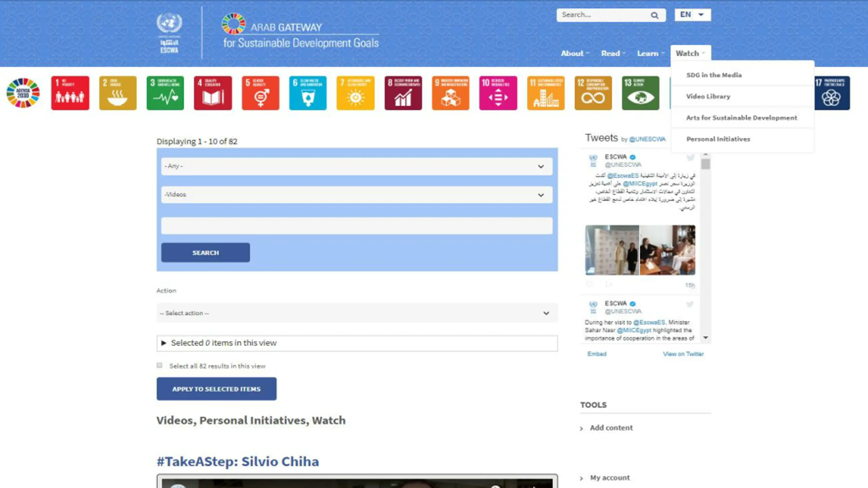Click the Agenda 2030 color wheel icon
Viewport: 868px width, 488px height.
click(x=23, y=93)
